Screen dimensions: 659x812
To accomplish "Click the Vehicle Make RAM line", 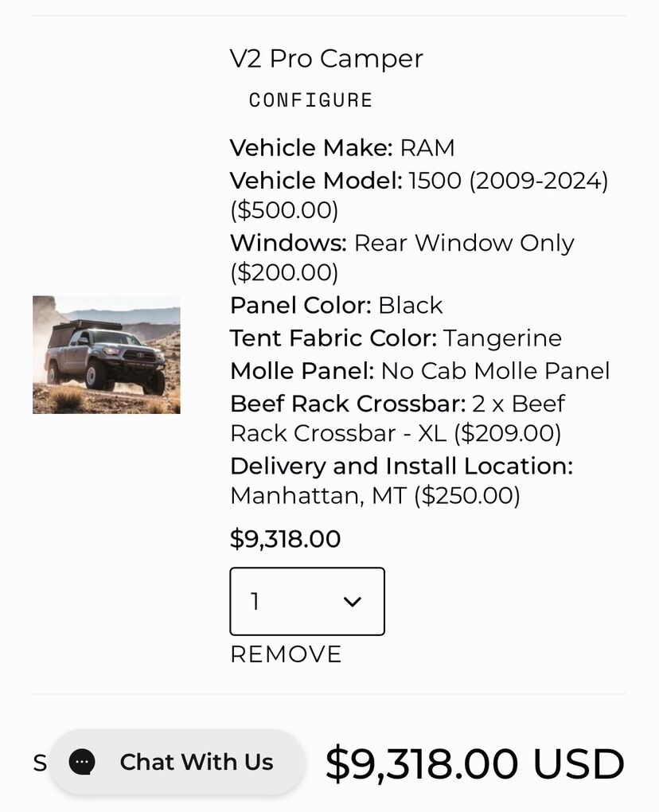I will [342, 148].
